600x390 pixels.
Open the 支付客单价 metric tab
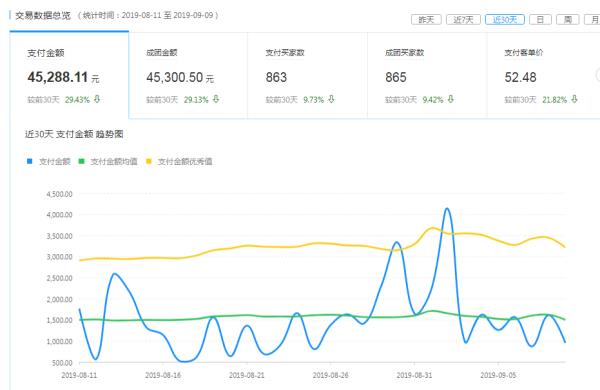[x=543, y=75]
